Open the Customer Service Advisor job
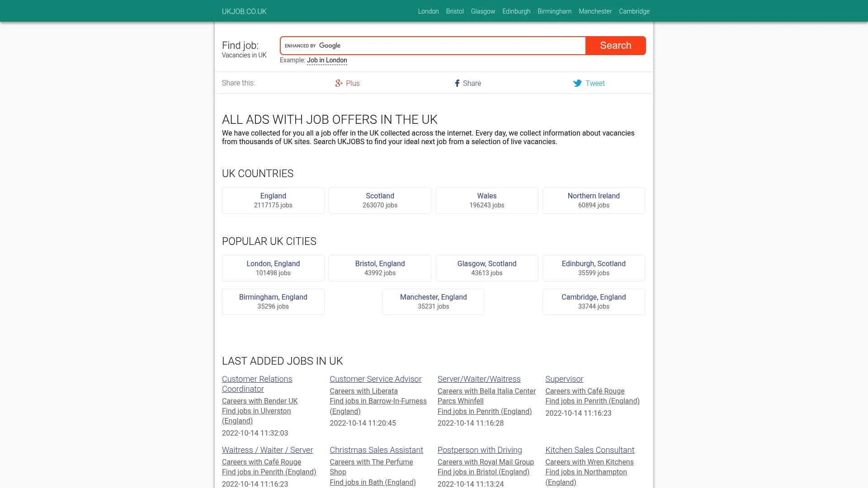 tap(375, 379)
